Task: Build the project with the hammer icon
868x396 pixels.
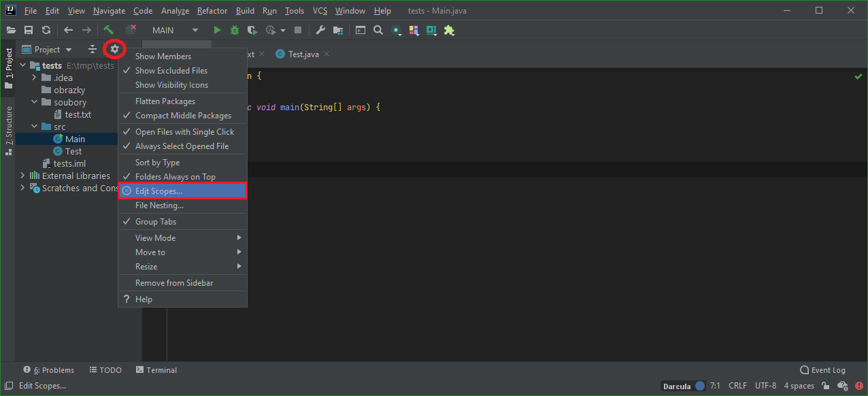Action: pyautogui.click(x=110, y=30)
